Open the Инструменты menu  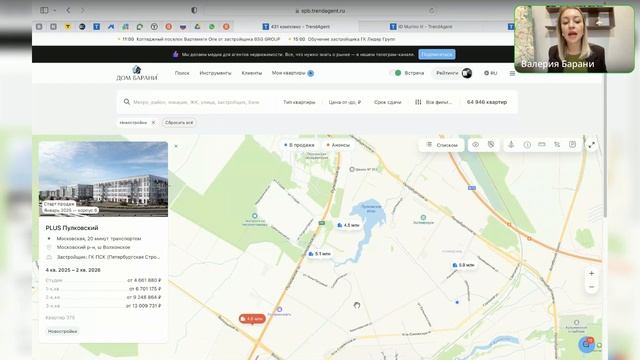(x=216, y=73)
